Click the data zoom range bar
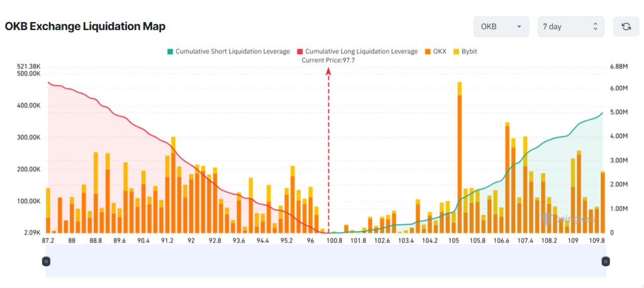The width and height of the screenshot is (644, 288). 326,261
